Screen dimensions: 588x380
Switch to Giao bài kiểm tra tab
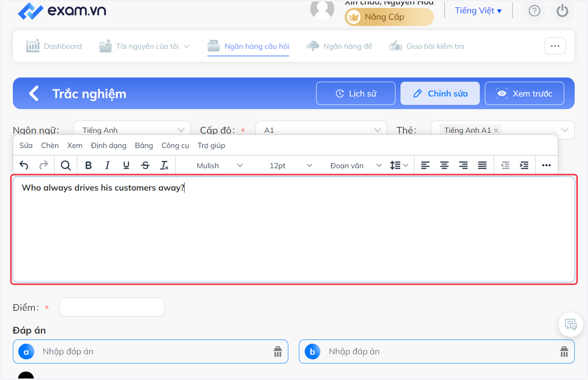426,46
